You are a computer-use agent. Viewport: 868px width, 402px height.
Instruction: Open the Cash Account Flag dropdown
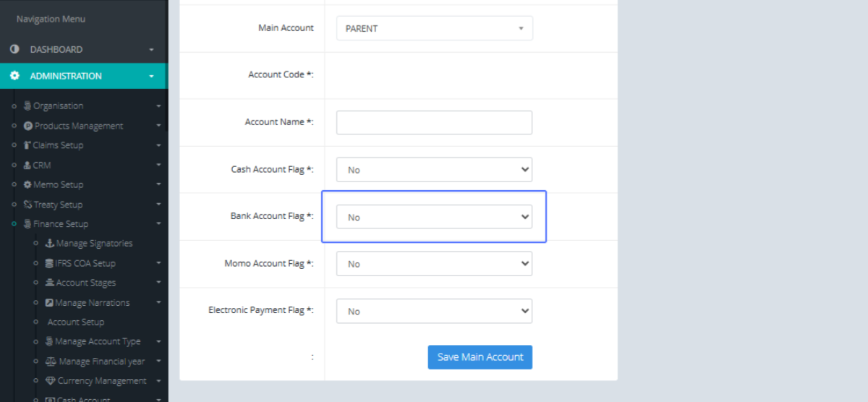click(434, 170)
